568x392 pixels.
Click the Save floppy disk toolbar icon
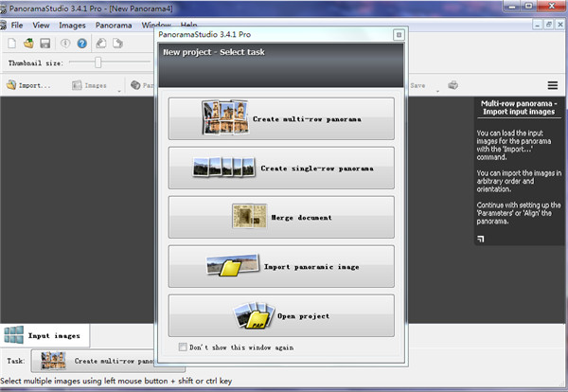(x=45, y=44)
